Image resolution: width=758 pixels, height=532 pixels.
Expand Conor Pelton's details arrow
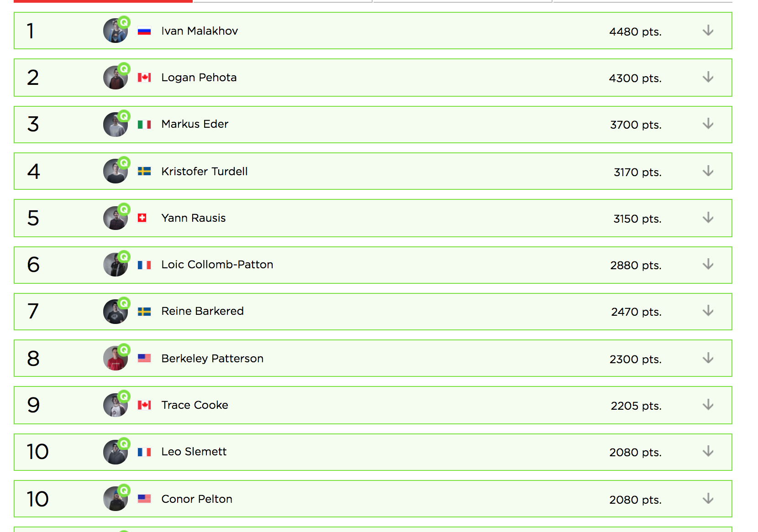click(x=708, y=499)
